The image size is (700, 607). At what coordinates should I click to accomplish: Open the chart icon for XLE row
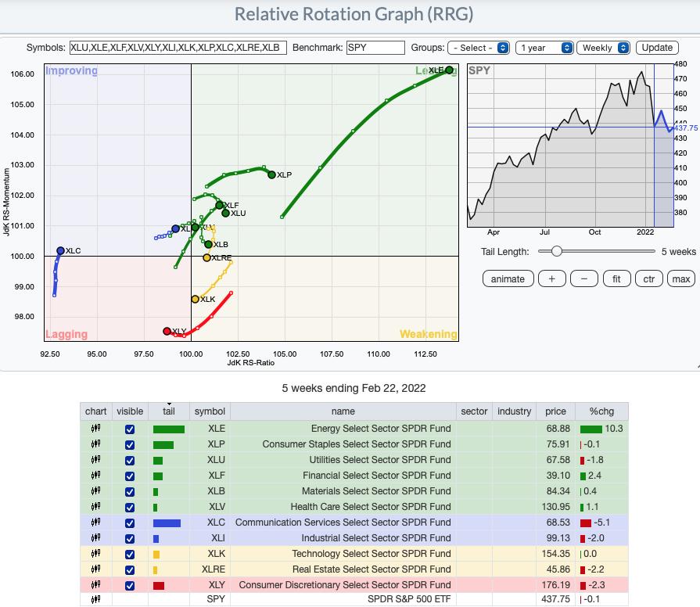click(x=95, y=429)
